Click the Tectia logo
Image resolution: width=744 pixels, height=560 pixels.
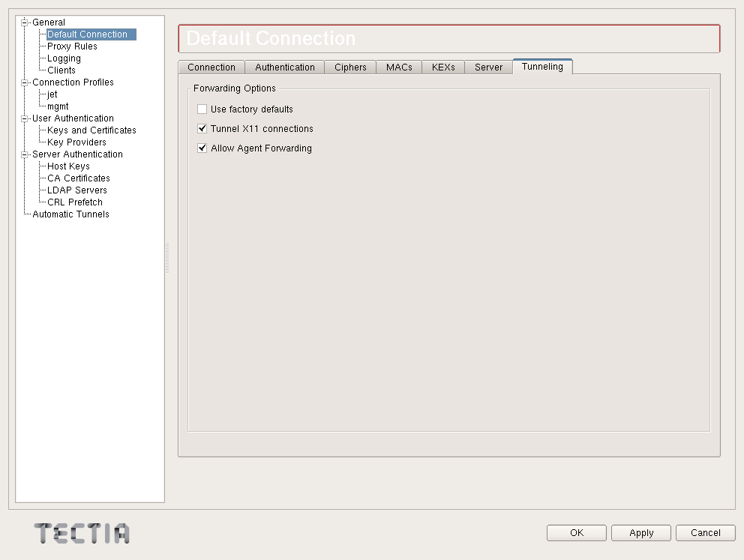click(x=82, y=533)
